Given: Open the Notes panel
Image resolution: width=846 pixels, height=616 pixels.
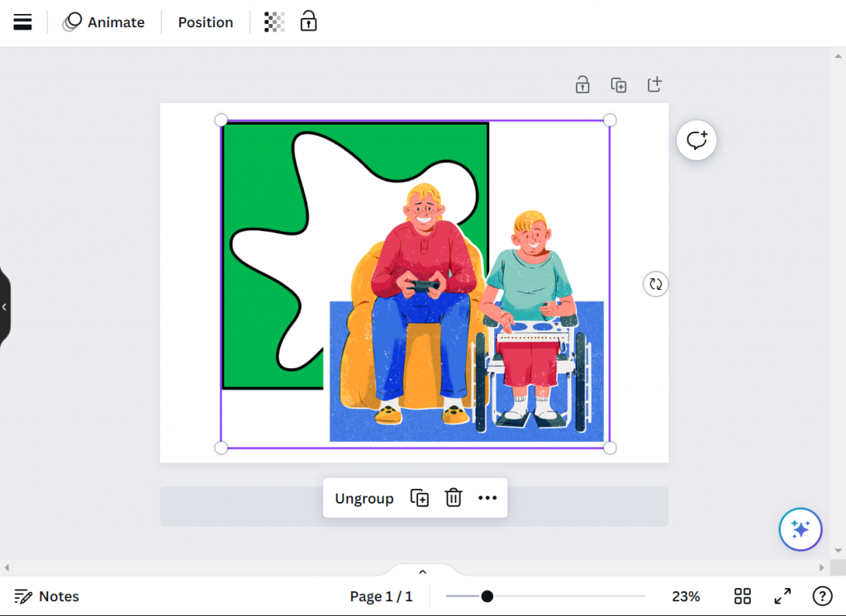Looking at the screenshot, I should coord(46,595).
